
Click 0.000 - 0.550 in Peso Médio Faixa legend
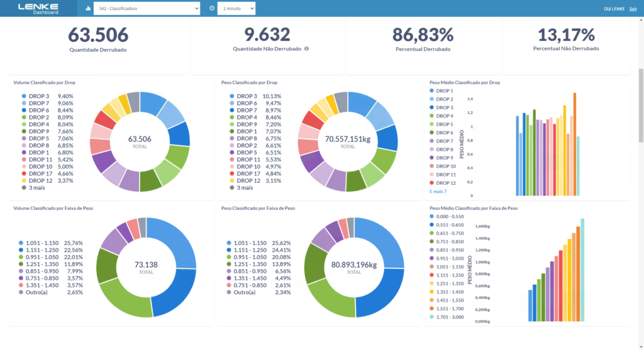[447, 216]
